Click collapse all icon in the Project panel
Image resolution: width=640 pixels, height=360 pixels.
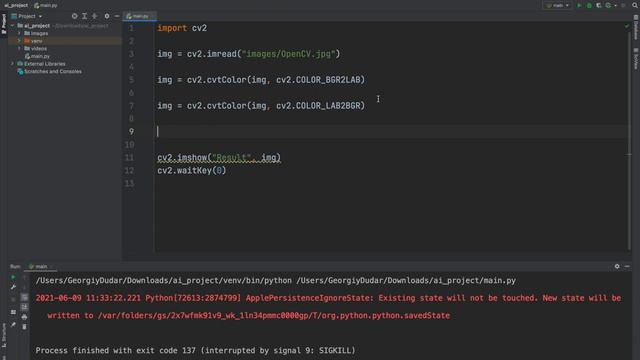click(95, 16)
